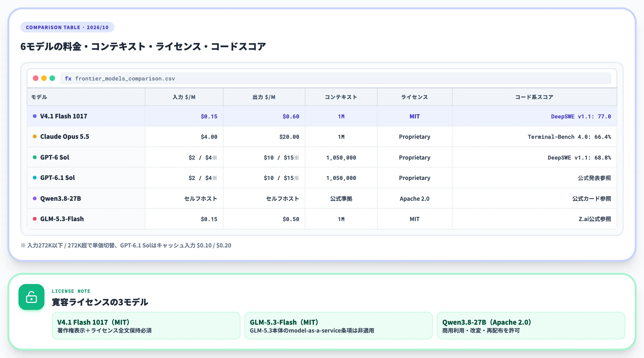The image size is (644, 358).
Task: Open the Qwen3.8-27B (Apache 2.0) license card
Action: pyautogui.click(x=531, y=326)
